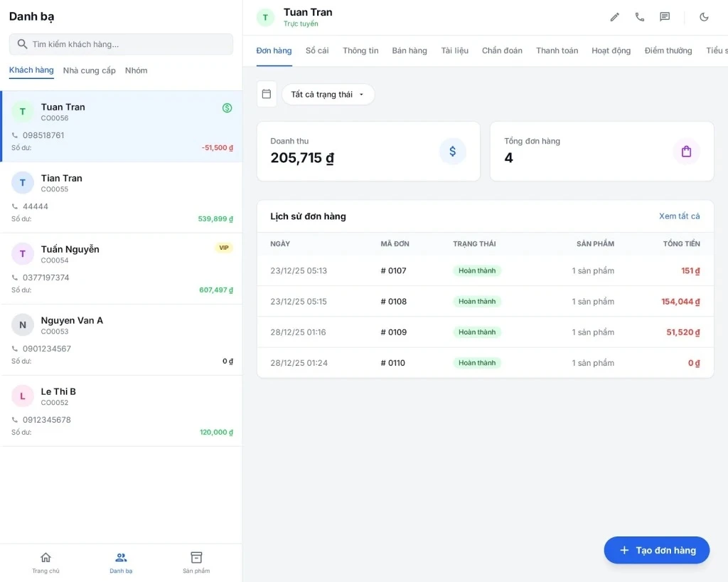Click the phone call icon in header

640,17
